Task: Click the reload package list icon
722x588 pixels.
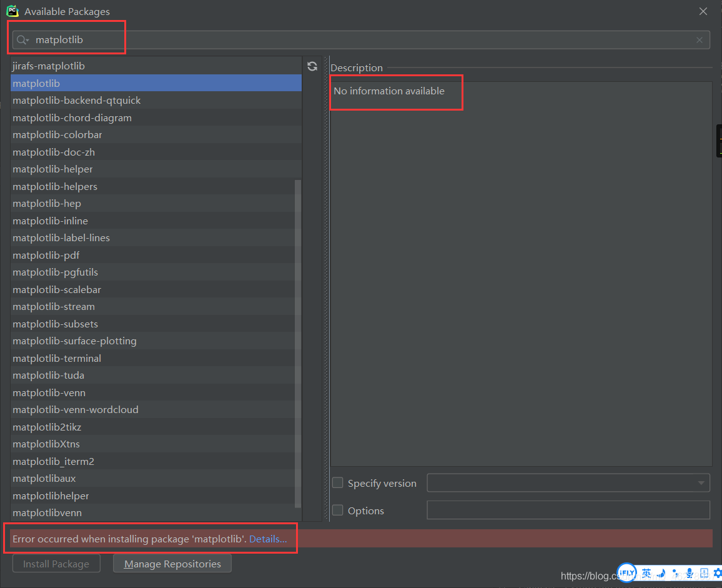Action: click(x=312, y=66)
